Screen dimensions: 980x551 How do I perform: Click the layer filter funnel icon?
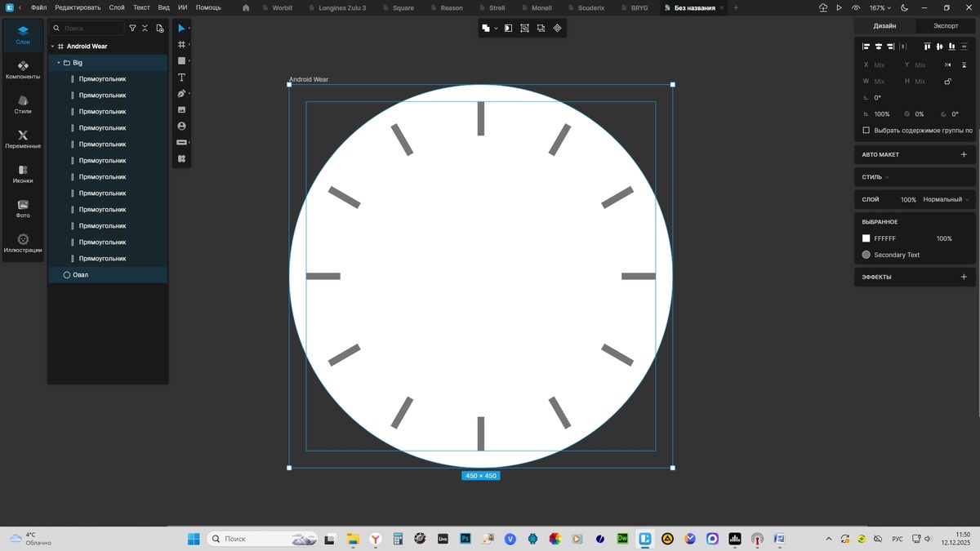point(132,28)
